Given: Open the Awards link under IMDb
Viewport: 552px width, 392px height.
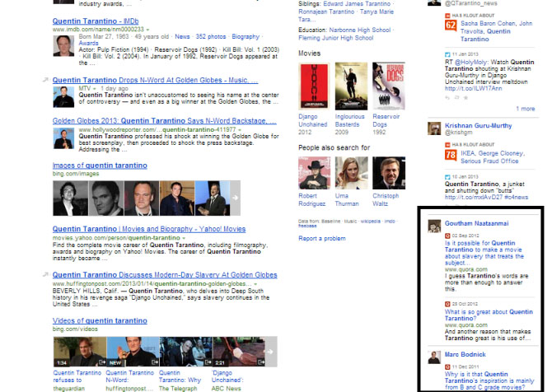Looking at the screenshot, I should pos(88,43).
